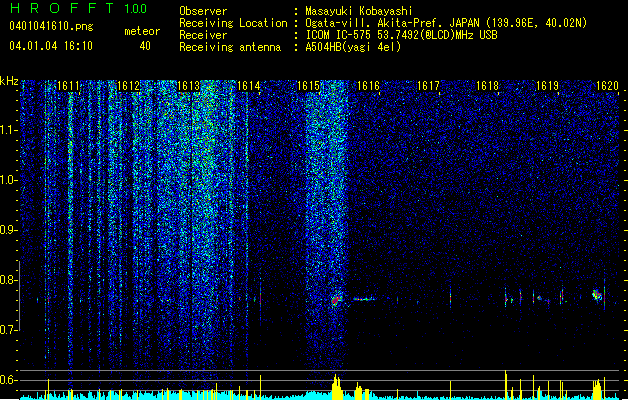Image resolution: width=629 pixels, height=400 pixels.
Task: Click the 0.8 kHz frequency label
Action: pyautogui.click(x=8, y=280)
